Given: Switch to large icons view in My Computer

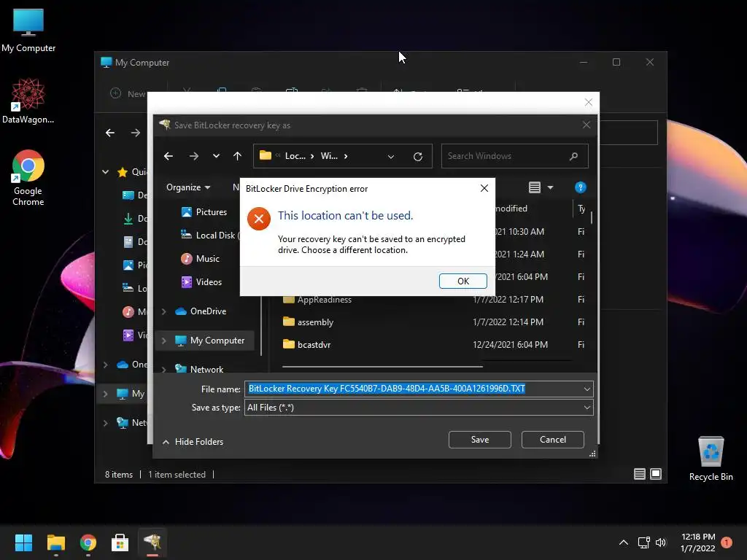Looking at the screenshot, I should coord(656,474).
